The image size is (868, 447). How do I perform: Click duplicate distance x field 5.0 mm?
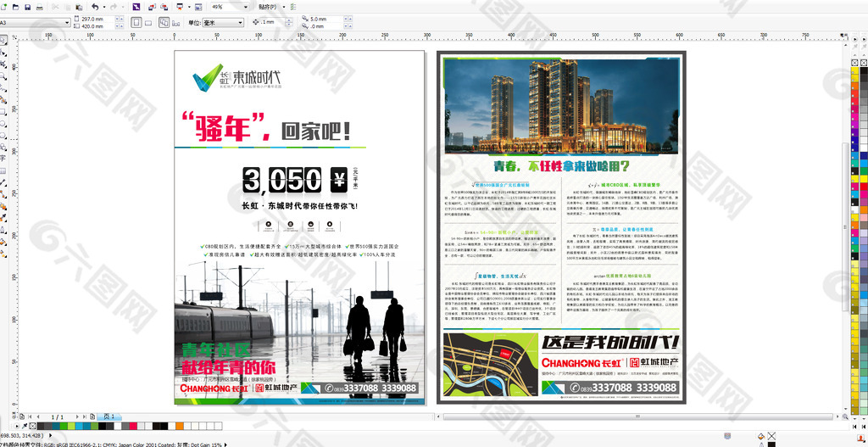[x=326, y=19]
